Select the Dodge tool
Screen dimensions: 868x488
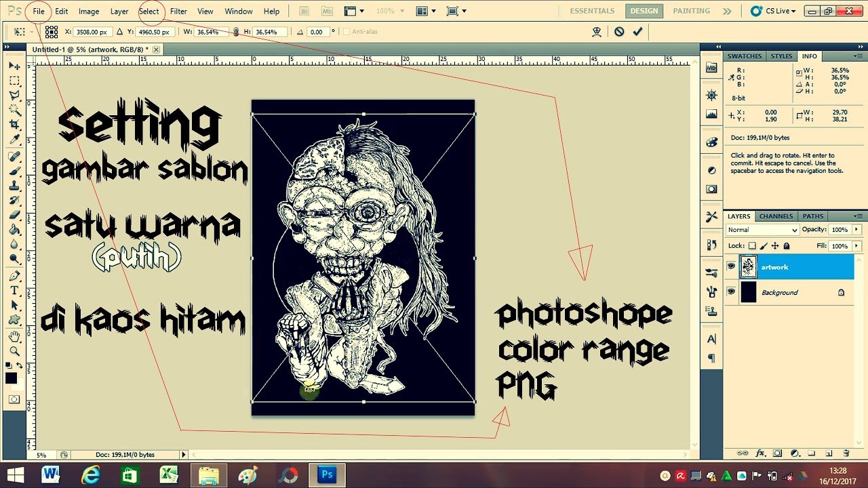click(14, 259)
